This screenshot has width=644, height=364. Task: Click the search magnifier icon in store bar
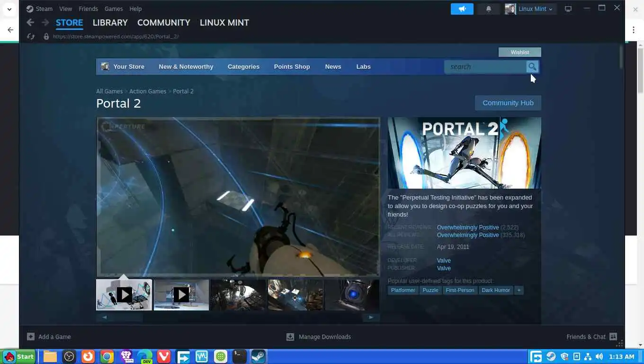(532, 67)
